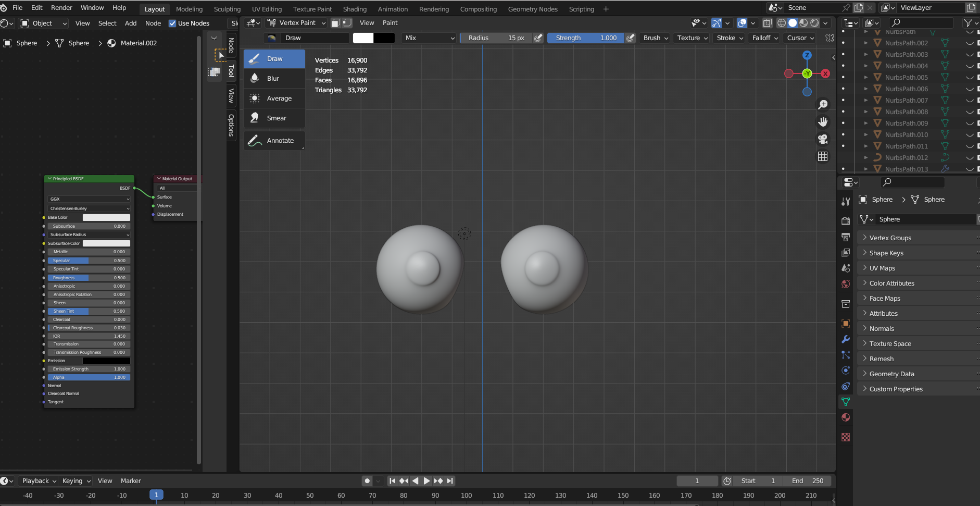
Task: Enable solid viewport shading
Action: [793, 23]
